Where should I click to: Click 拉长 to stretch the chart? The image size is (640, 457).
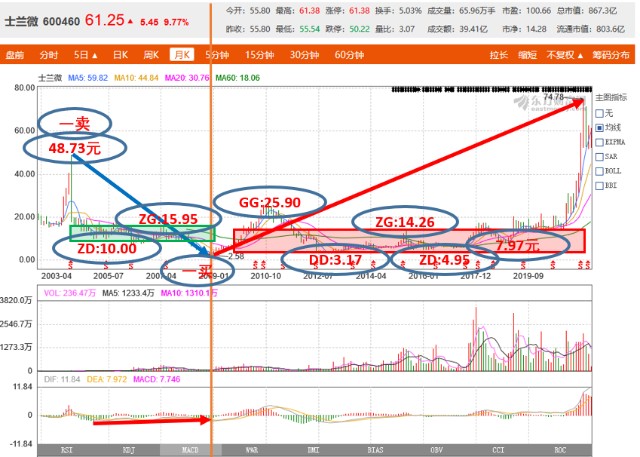(x=499, y=55)
